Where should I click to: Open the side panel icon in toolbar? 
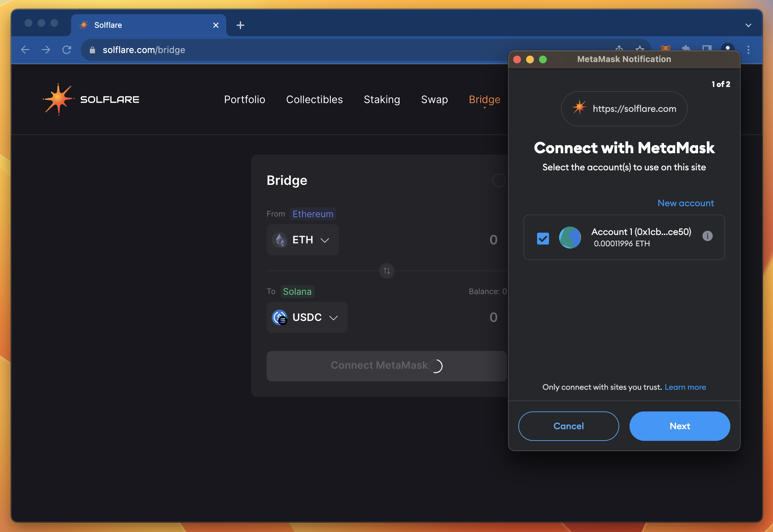(x=707, y=48)
